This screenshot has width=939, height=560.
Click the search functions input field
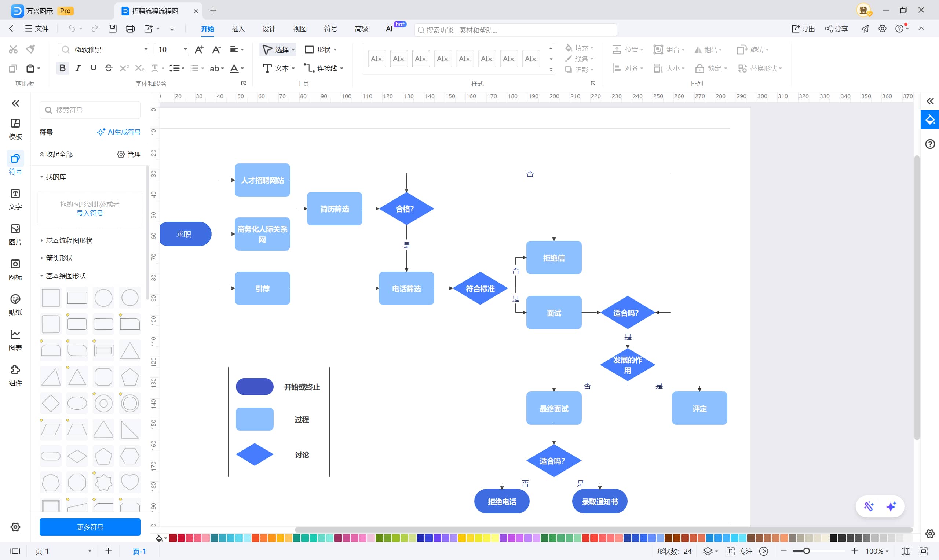pyautogui.click(x=515, y=30)
